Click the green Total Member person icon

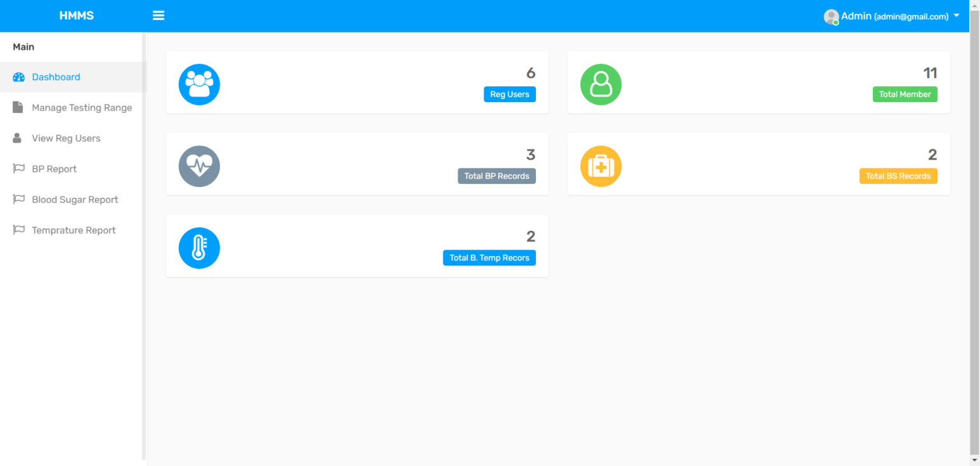pyautogui.click(x=600, y=84)
